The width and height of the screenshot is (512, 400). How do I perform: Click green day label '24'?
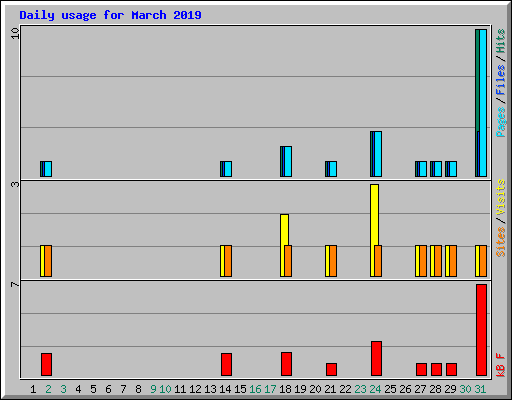375,389
